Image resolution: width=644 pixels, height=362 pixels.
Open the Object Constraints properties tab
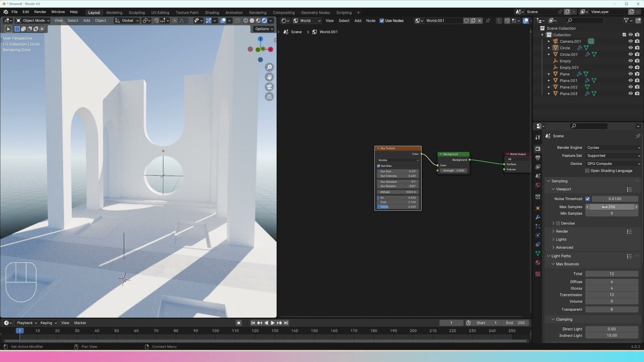538,244
